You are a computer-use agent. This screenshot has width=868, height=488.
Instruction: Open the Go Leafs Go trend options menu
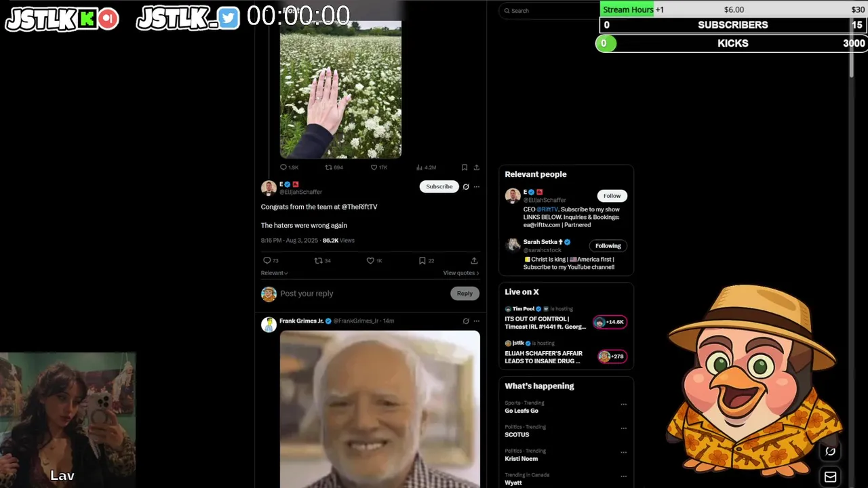pos(623,405)
